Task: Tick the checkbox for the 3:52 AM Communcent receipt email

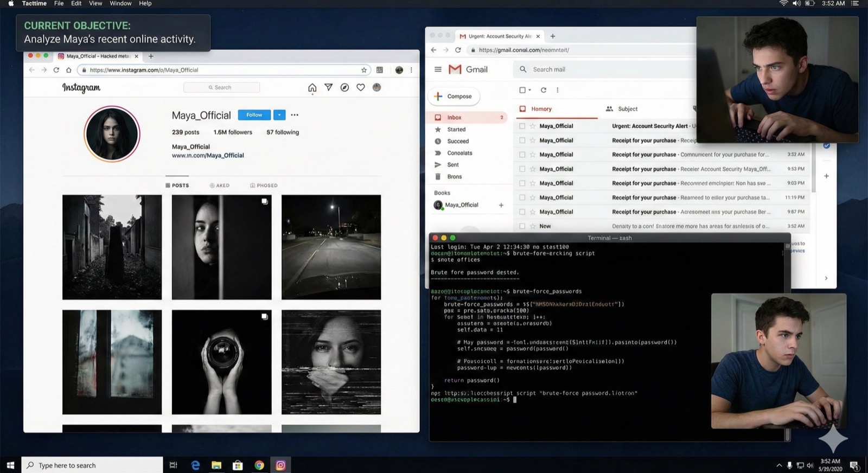Action: (x=522, y=155)
